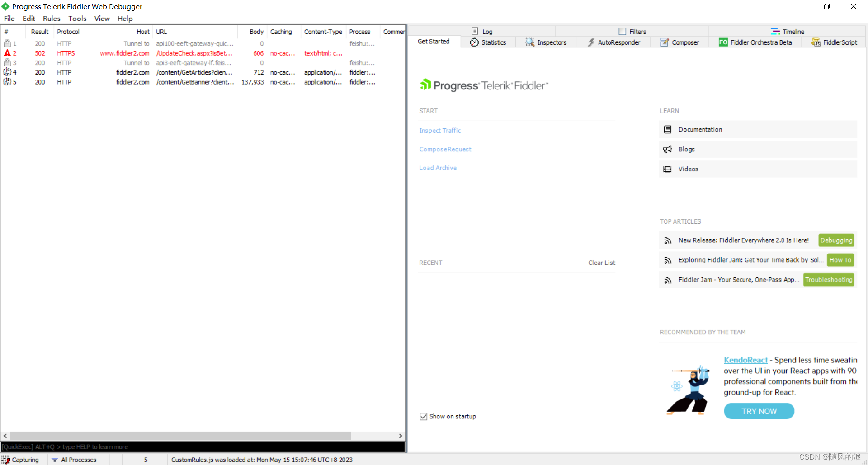The width and height of the screenshot is (868, 465).
Task: Click the Fiddler app icon in title bar
Action: click(5, 6)
